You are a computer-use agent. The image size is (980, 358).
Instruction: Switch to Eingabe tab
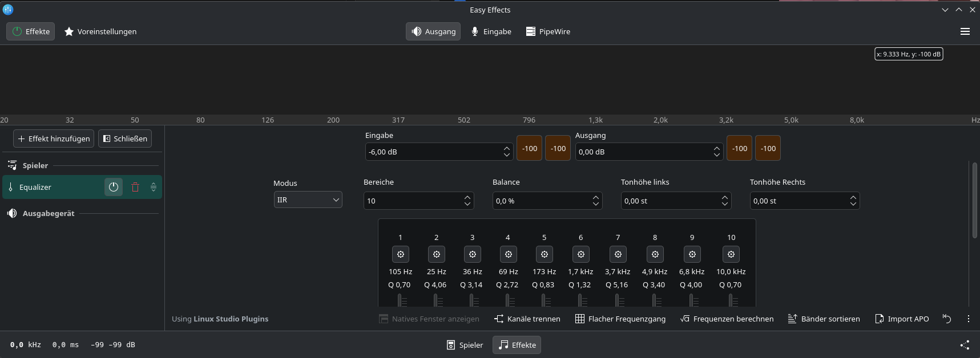(491, 31)
